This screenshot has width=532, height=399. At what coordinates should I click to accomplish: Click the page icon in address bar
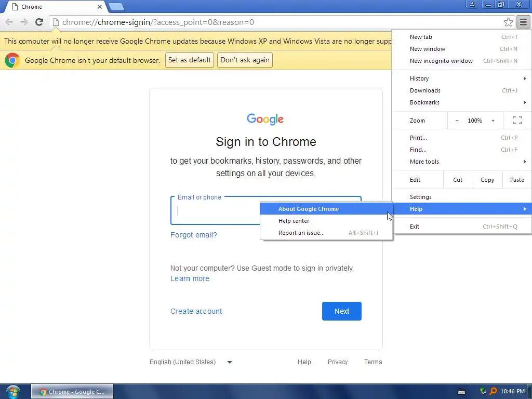(56, 22)
